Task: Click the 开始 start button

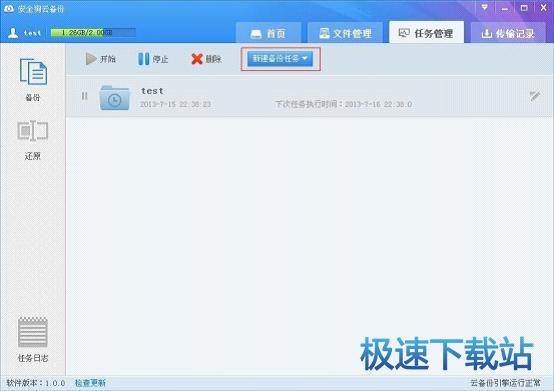Action: point(101,59)
